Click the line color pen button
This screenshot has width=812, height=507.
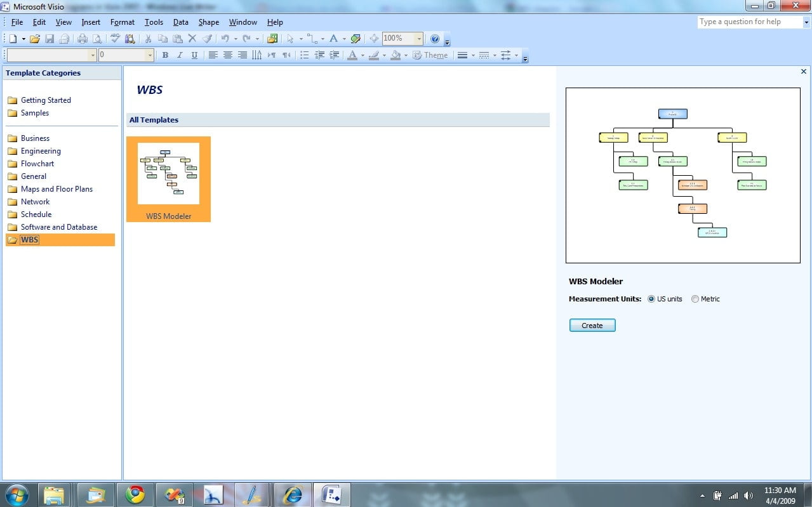[x=373, y=55]
